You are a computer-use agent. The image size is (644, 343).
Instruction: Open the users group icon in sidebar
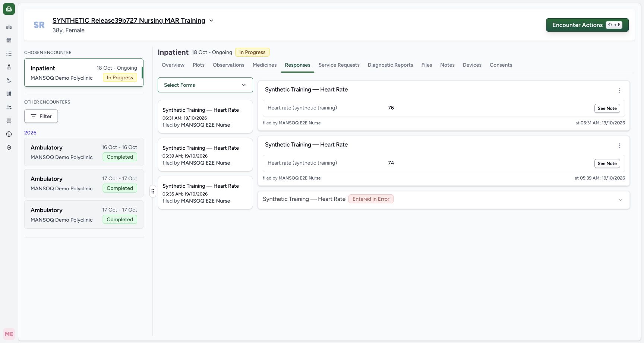tap(9, 107)
